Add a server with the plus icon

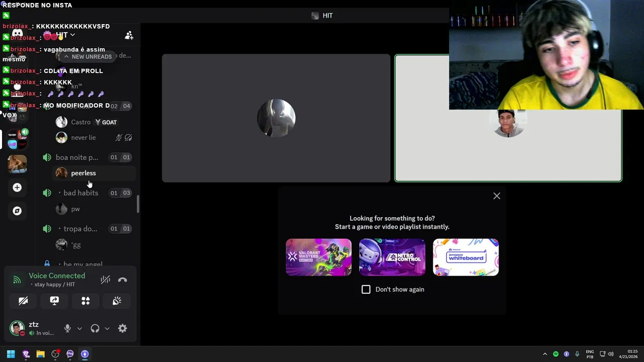pos(17,188)
